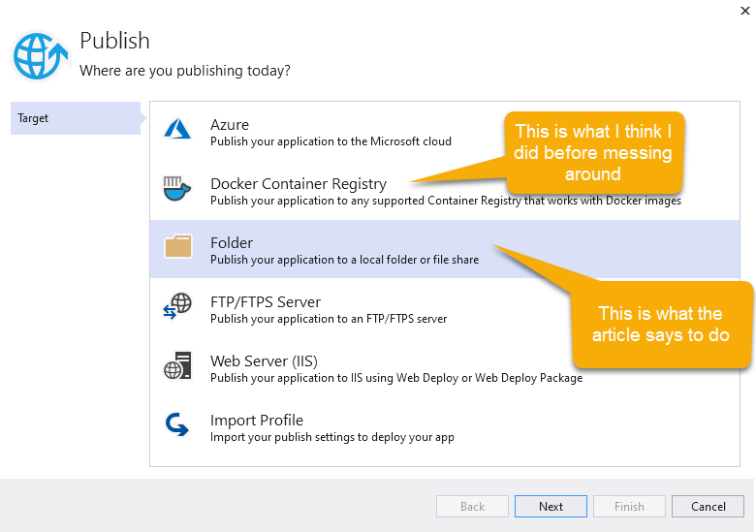Click the Folder target icon
The height and width of the screenshot is (532, 756).
(x=178, y=247)
